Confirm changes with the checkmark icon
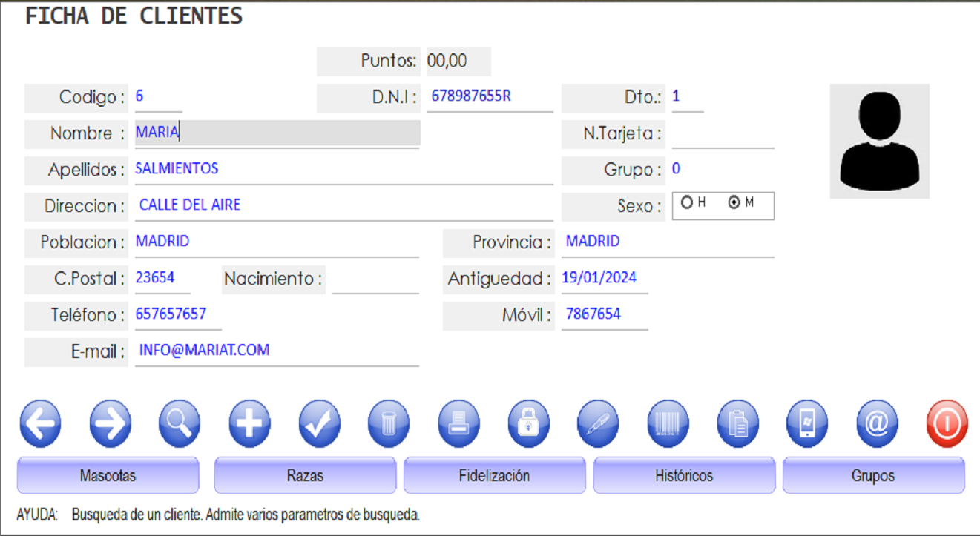 coord(319,424)
